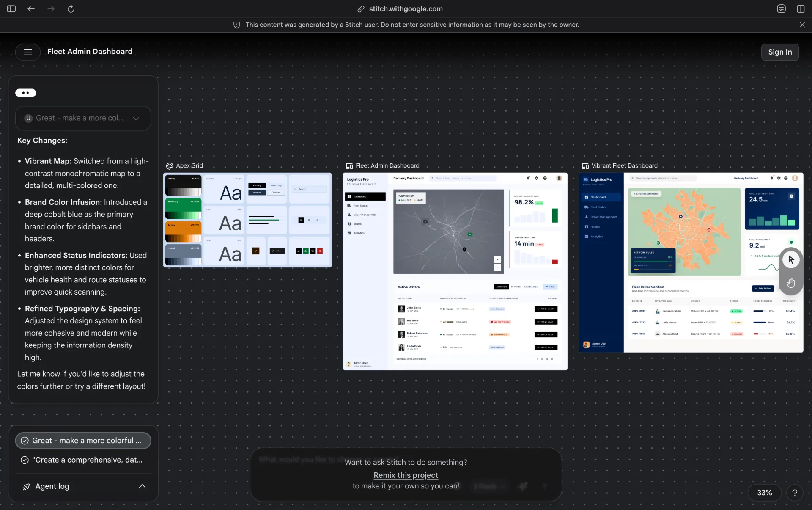Image resolution: width=812 pixels, height=510 pixels.
Task: Select the Apex Grid screen label
Action: click(x=189, y=166)
